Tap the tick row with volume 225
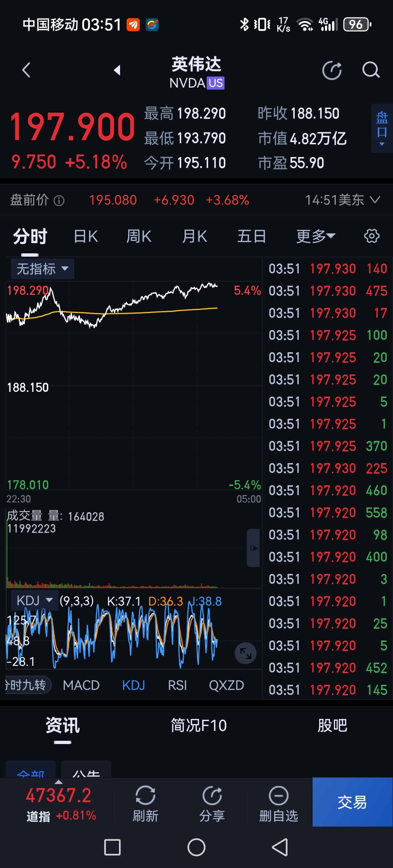 click(x=327, y=468)
